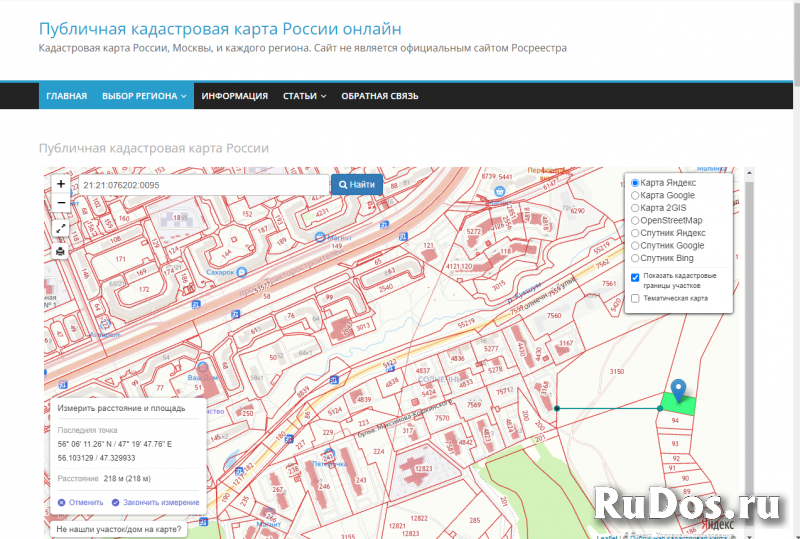
Task: Toggle Показать кадастровые границы участков checkbox
Action: point(635,278)
